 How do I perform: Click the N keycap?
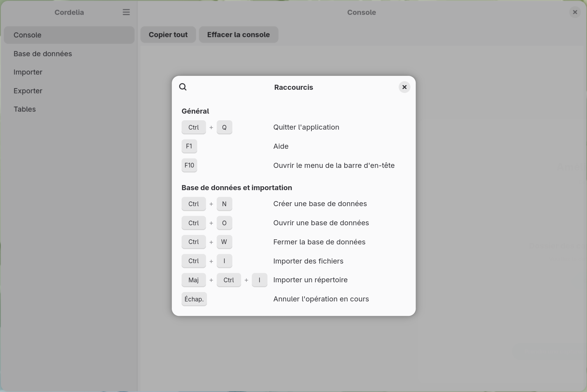coord(224,204)
